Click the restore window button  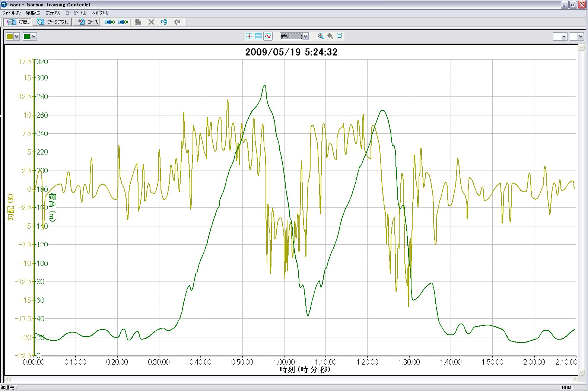pos(573,4)
